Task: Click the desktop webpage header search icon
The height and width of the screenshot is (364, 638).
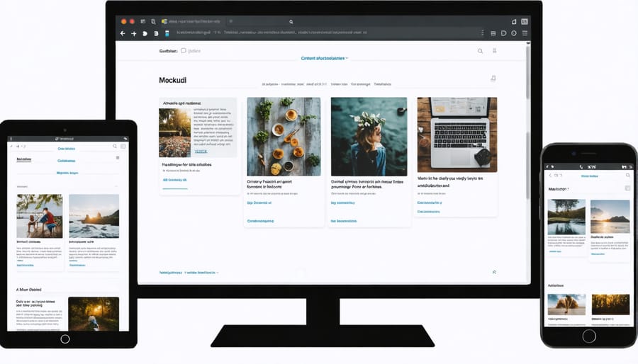Action: pos(480,51)
